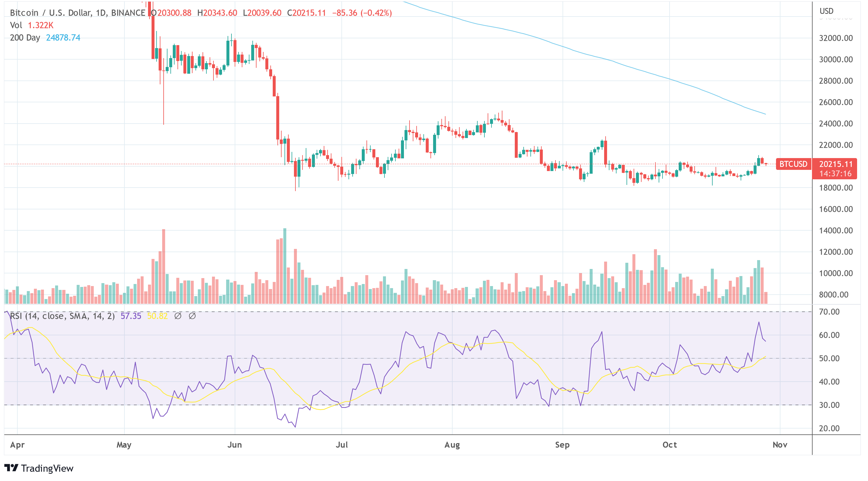Click the Oct label on time axis

tap(670, 445)
